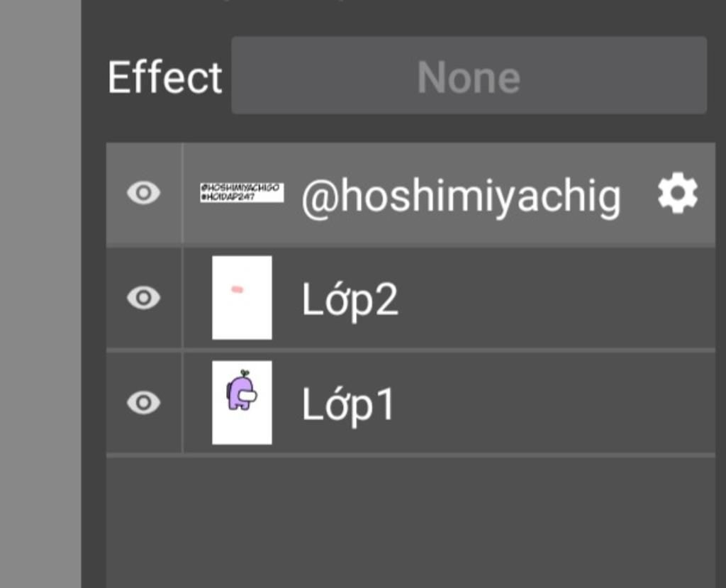
Task: Click empty area below the layer list
Action: (x=411, y=523)
